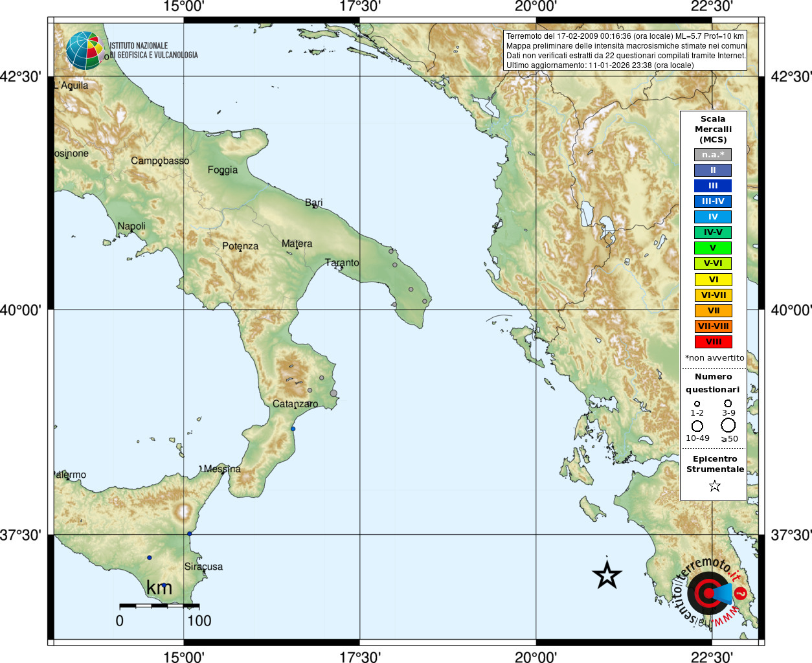Image resolution: width=812 pixels, height=663 pixels.
Task: Click the 'Scala Mercalli (MCS)' legend title
Action: [713, 129]
